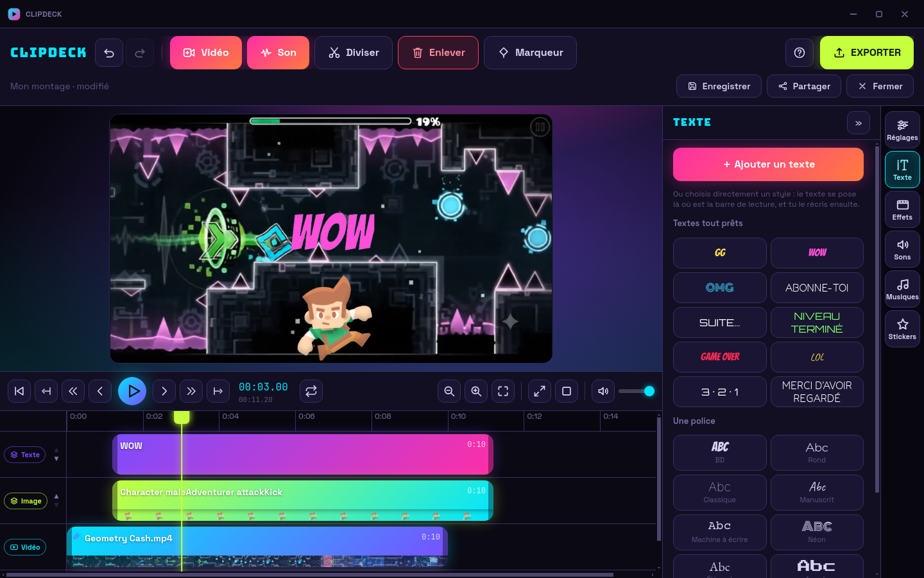924x578 pixels.
Task: Move Texte track down with arrow
Action: pyautogui.click(x=56, y=459)
